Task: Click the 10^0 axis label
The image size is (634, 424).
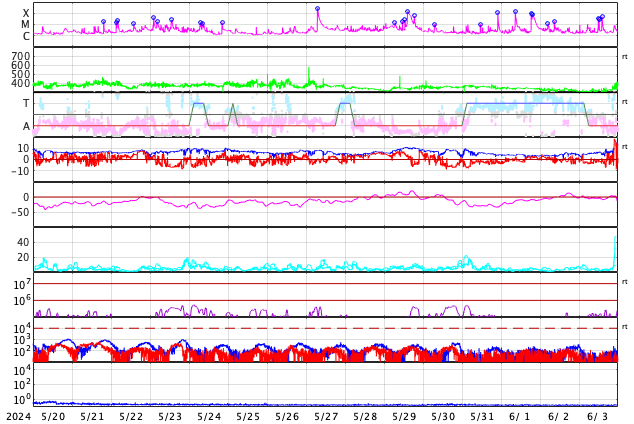Action: [x=21, y=400]
